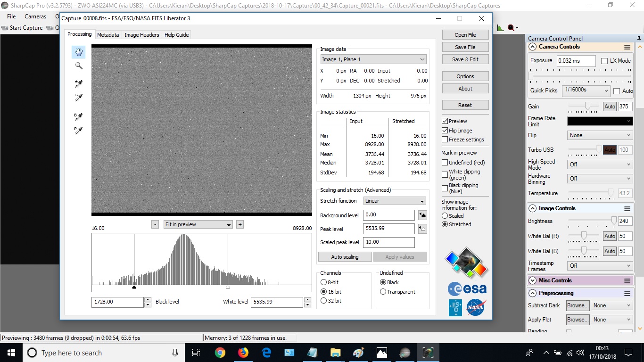Click the Save & Edit button
The height and width of the screenshot is (362, 644).
pos(465,59)
